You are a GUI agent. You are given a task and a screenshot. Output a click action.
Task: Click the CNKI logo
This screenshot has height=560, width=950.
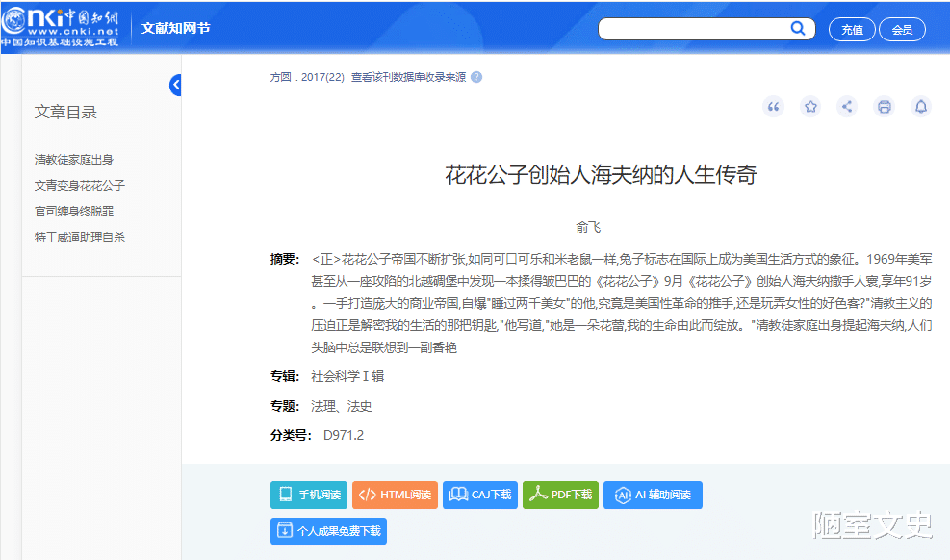[60, 27]
